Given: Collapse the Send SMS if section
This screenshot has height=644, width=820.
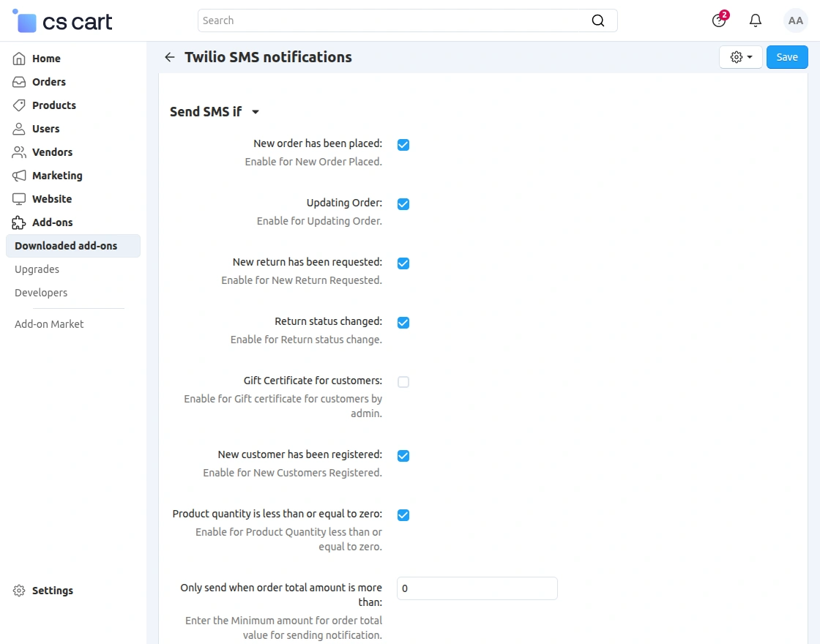Looking at the screenshot, I should tap(255, 112).
